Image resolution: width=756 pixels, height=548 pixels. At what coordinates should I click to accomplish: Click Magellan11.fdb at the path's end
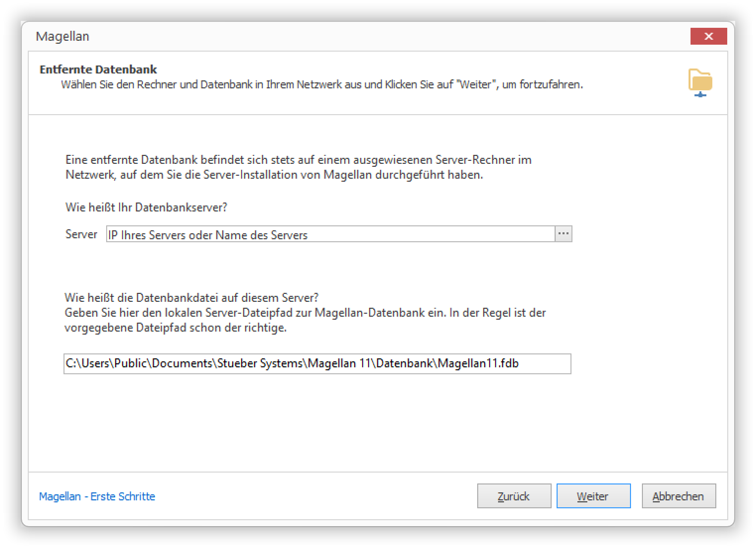tap(478, 363)
